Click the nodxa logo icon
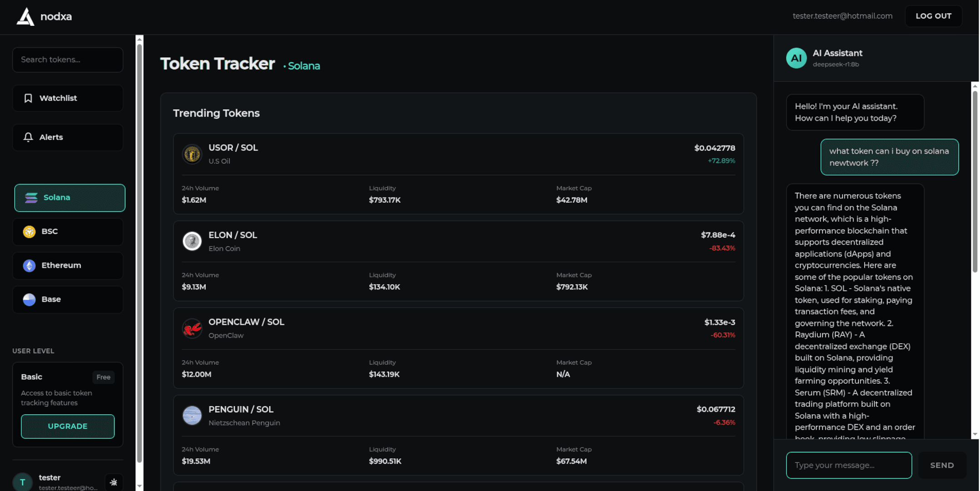Image resolution: width=980 pixels, height=491 pixels. pyautogui.click(x=24, y=16)
